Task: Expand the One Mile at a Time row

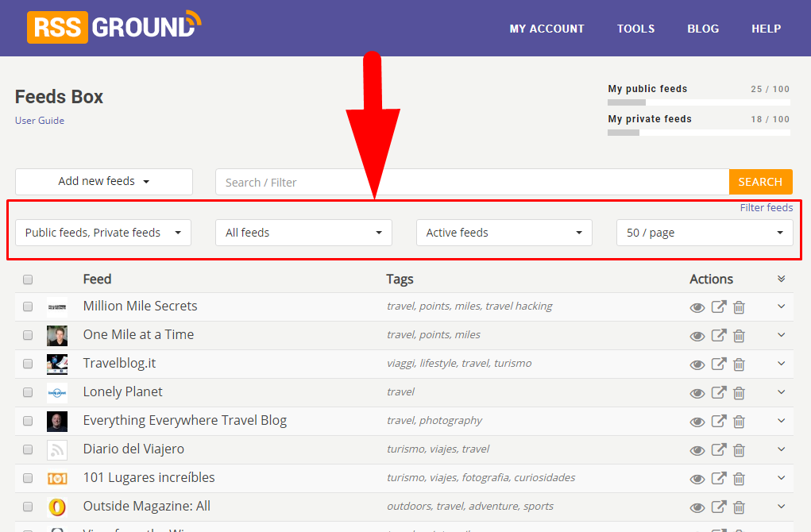Action: pos(782,334)
